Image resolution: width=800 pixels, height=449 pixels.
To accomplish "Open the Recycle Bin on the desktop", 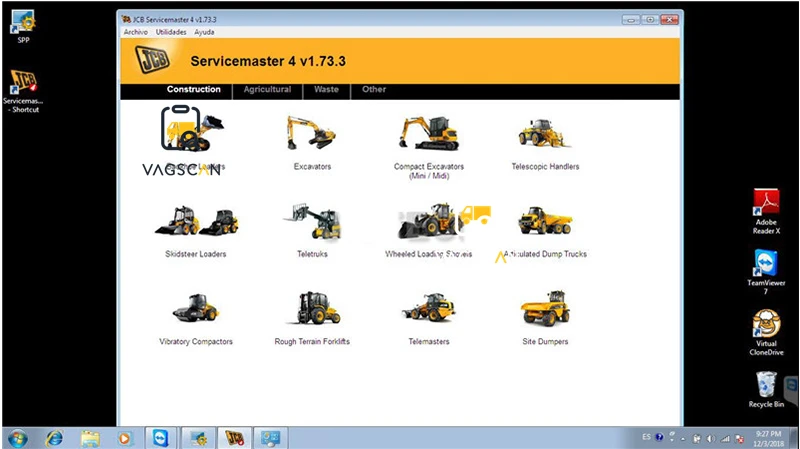I will [x=766, y=389].
